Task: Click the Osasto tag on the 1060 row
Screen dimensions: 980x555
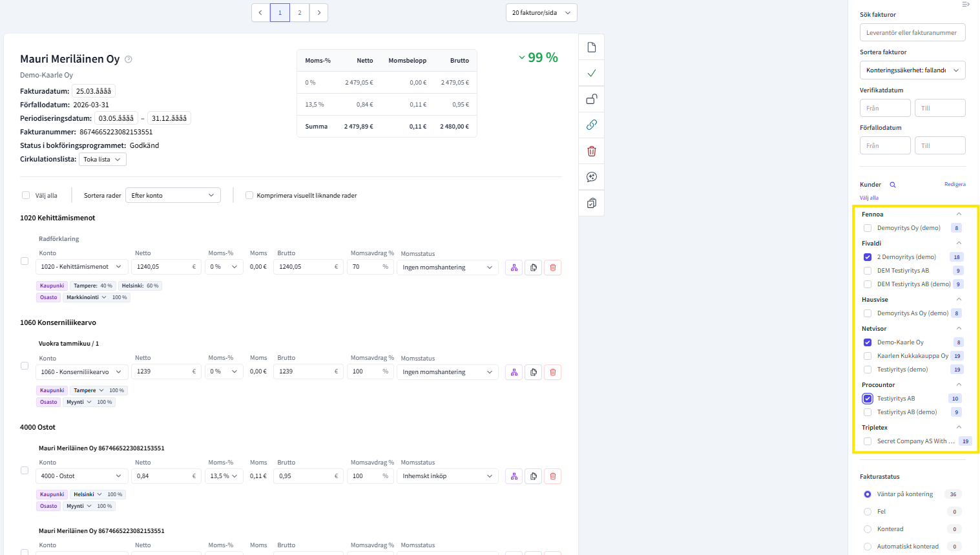Action: [48, 402]
